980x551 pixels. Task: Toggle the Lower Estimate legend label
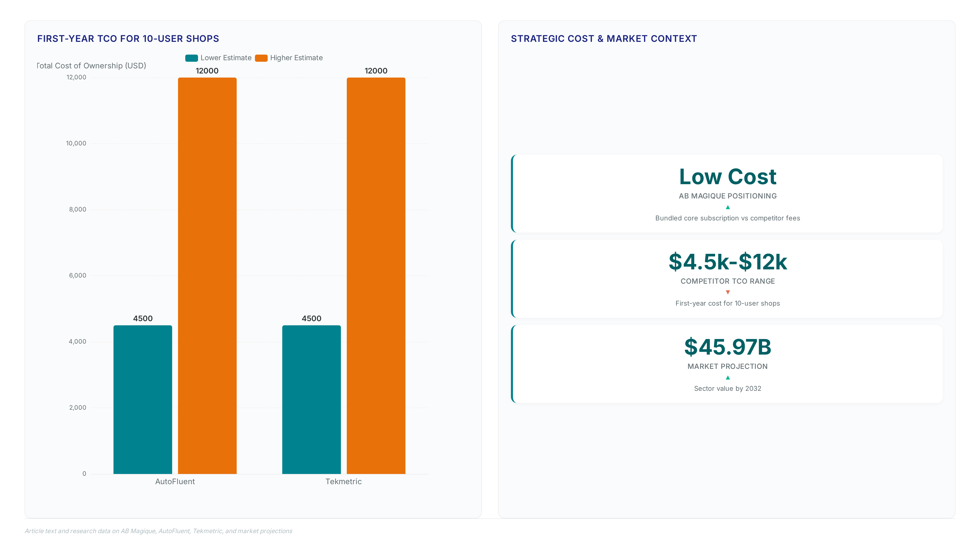click(x=226, y=58)
